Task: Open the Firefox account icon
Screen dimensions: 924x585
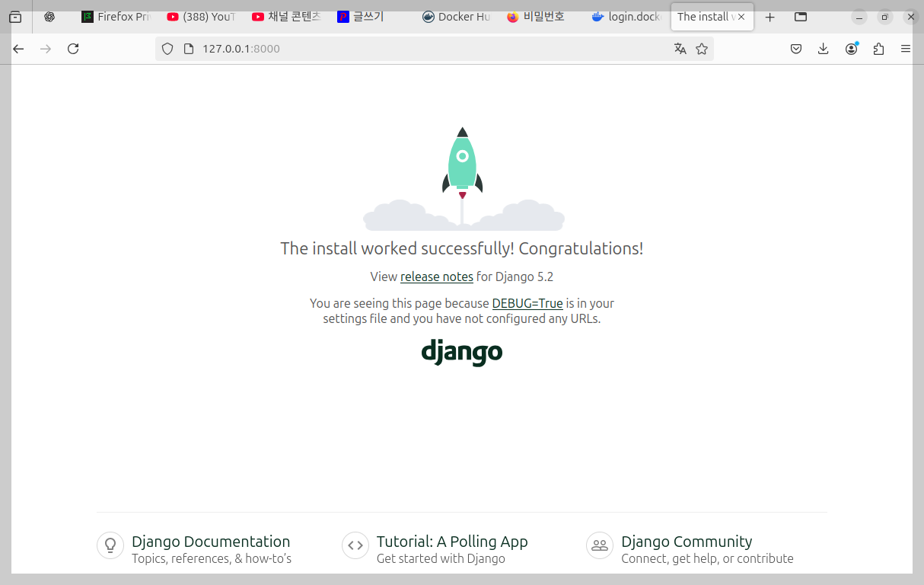Action: [x=851, y=49]
